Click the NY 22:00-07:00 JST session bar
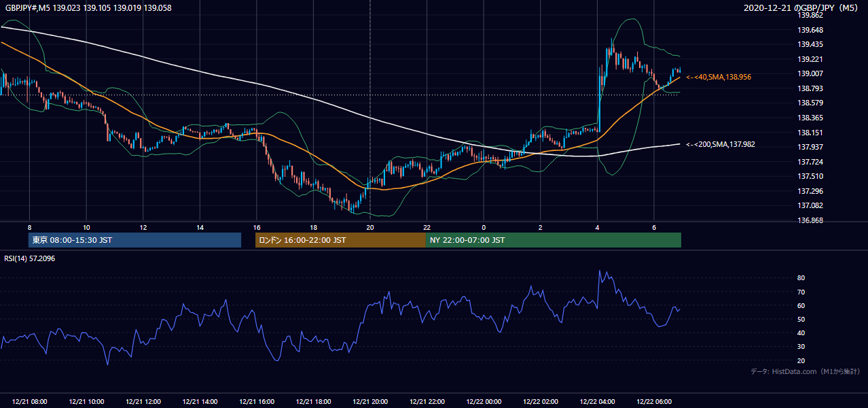This screenshot has width=868, height=408. coord(554,240)
